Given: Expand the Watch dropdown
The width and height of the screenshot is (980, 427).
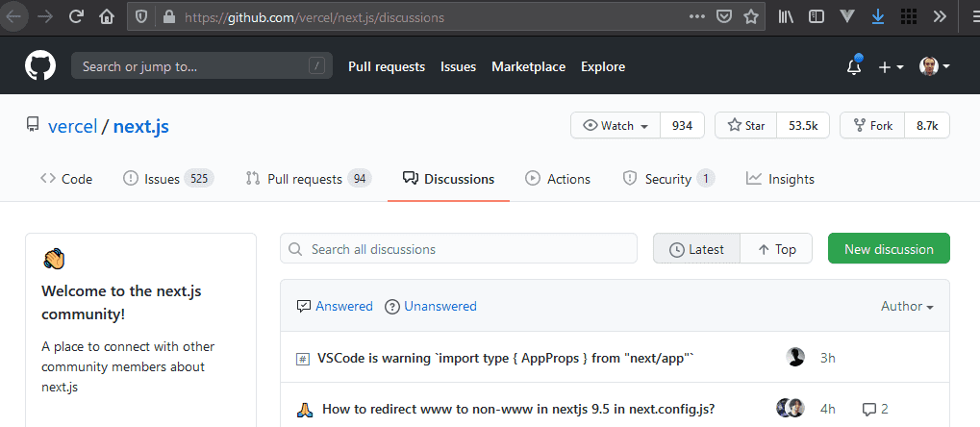Looking at the screenshot, I should pyautogui.click(x=616, y=126).
